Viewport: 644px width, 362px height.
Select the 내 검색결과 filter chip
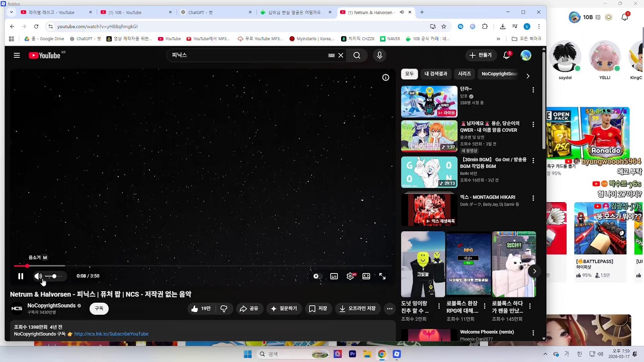[x=436, y=74]
